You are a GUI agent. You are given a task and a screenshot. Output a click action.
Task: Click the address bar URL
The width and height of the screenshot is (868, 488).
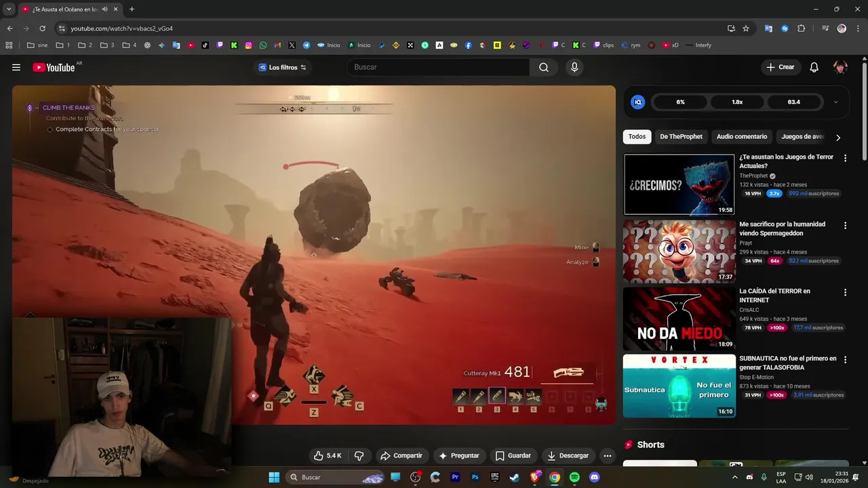coord(121,28)
